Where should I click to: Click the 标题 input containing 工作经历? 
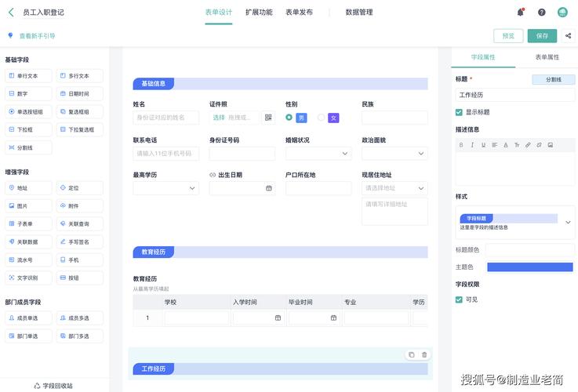pos(515,95)
